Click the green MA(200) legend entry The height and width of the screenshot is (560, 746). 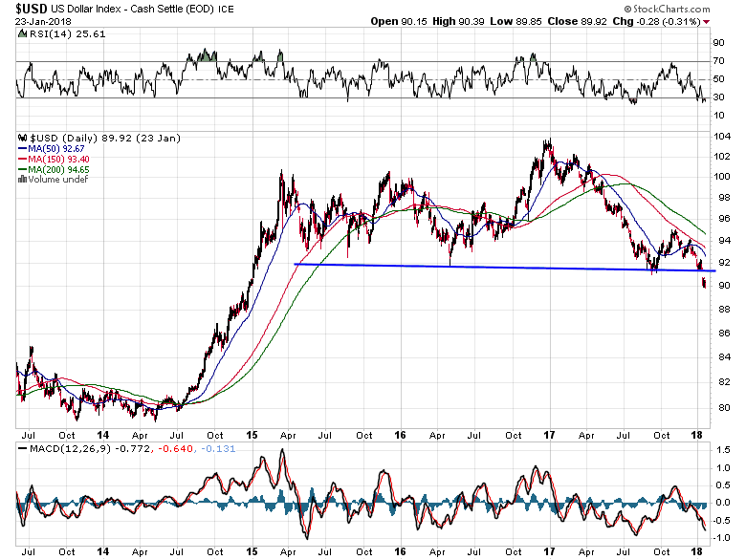click(54, 169)
